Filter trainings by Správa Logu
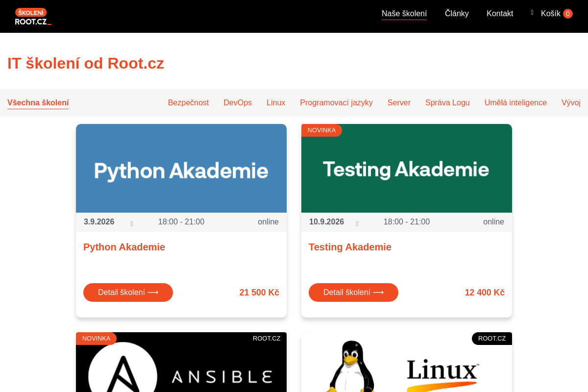Image resolution: width=588 pixels, height=392 pixels. pyautogui.click(x=447, y=103)
